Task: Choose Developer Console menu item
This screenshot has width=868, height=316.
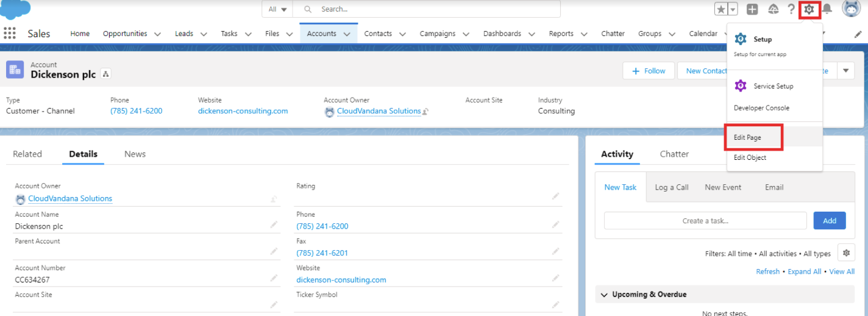Action: 775,108
